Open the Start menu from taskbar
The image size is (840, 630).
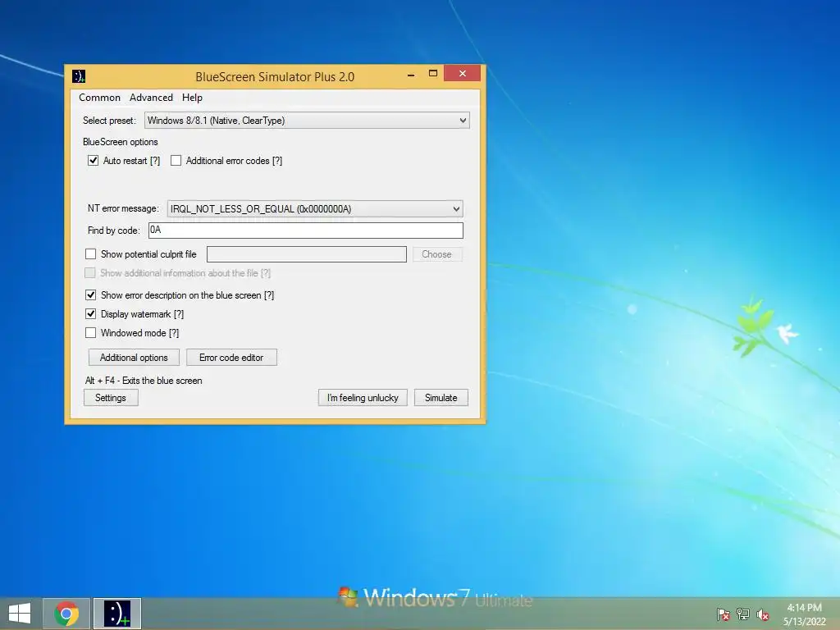[x=20, y=614]
